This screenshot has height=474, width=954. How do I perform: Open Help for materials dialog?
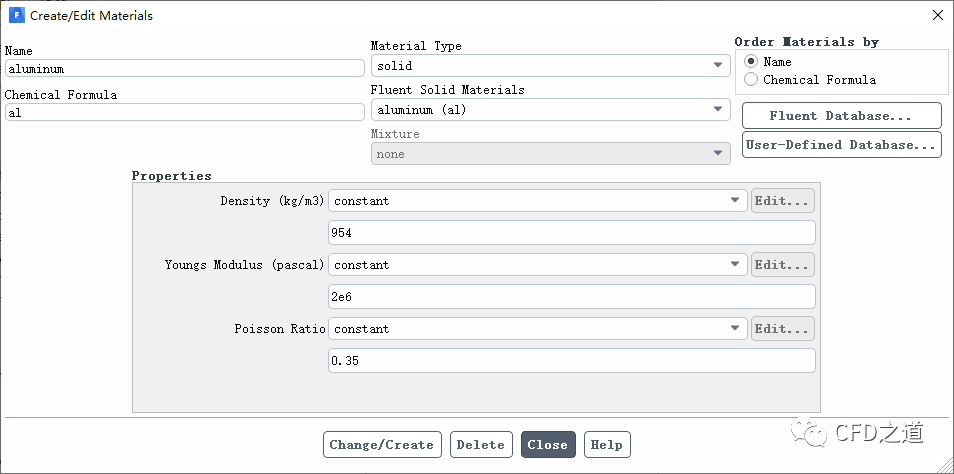click(606, 445)
